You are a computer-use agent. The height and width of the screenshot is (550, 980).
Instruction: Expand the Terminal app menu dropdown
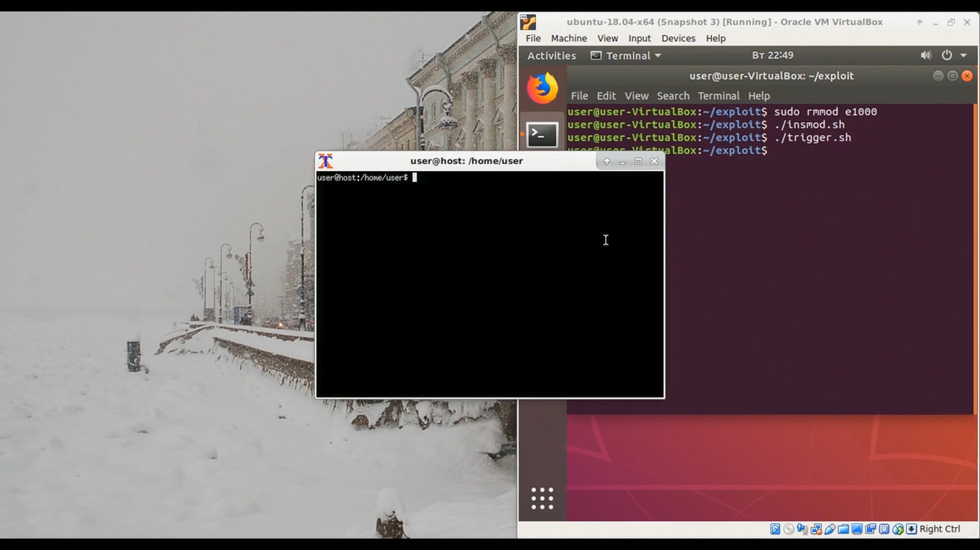pos(626,55)
